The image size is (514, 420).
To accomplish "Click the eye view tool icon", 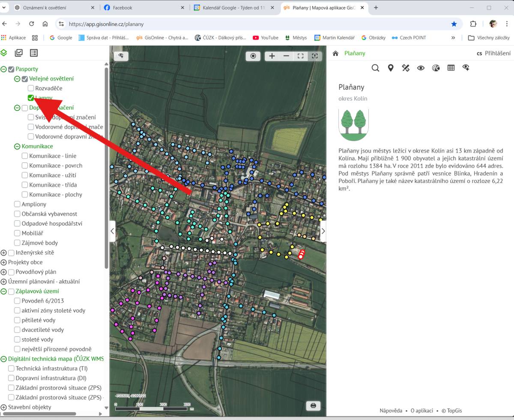I will [x=421, y=68].
